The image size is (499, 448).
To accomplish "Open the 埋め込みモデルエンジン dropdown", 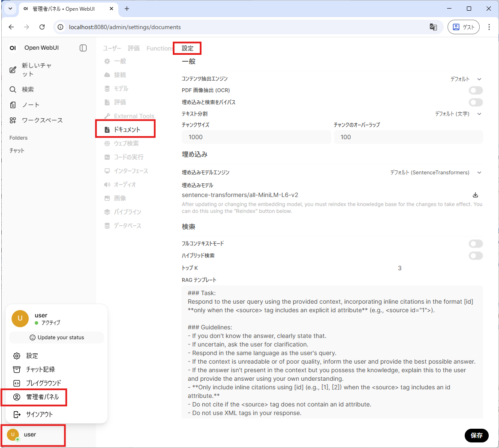I will pyautogui.click(x=436, y=173).
